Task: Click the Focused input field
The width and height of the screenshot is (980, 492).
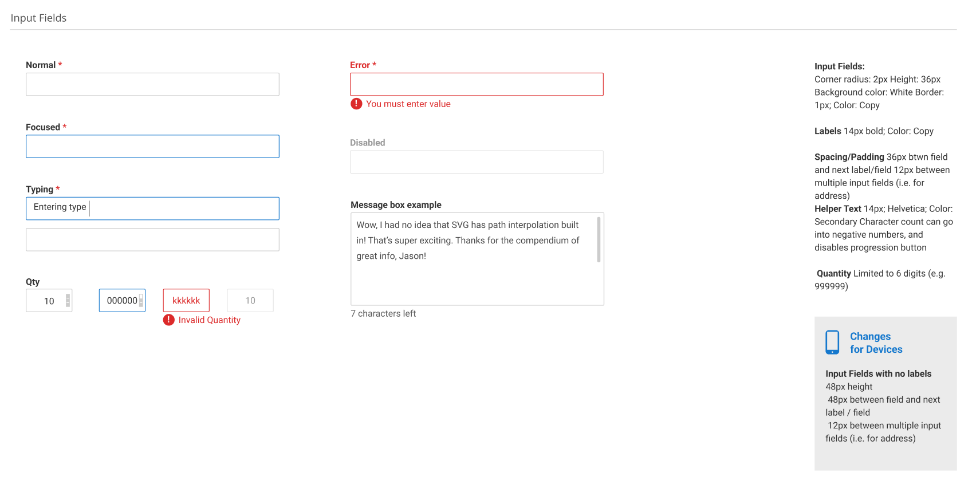Action: tap(152, 147)
